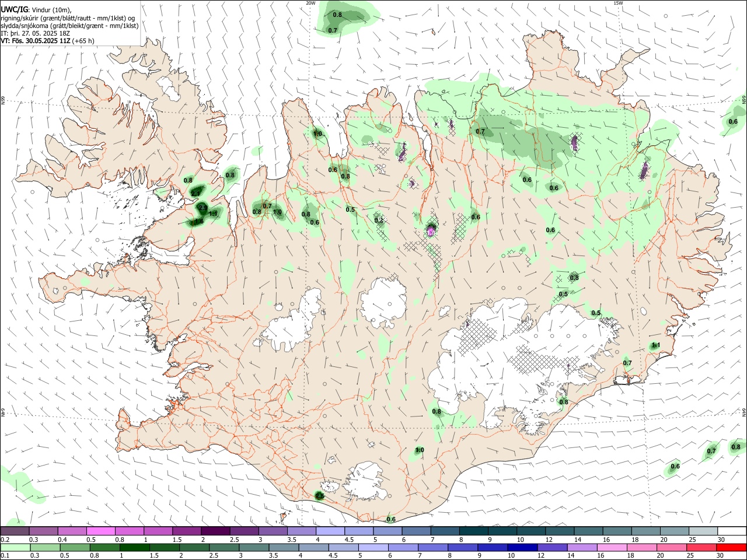Click the '2.1' precipitation value in the west
The height and width of the screenshot is (560, 747).
coord(197,192)
